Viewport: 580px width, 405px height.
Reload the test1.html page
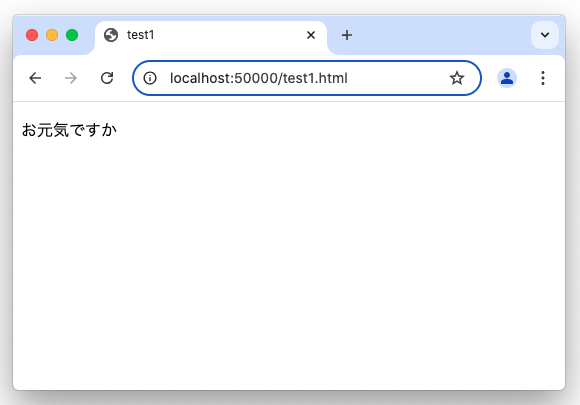point(107,78)
